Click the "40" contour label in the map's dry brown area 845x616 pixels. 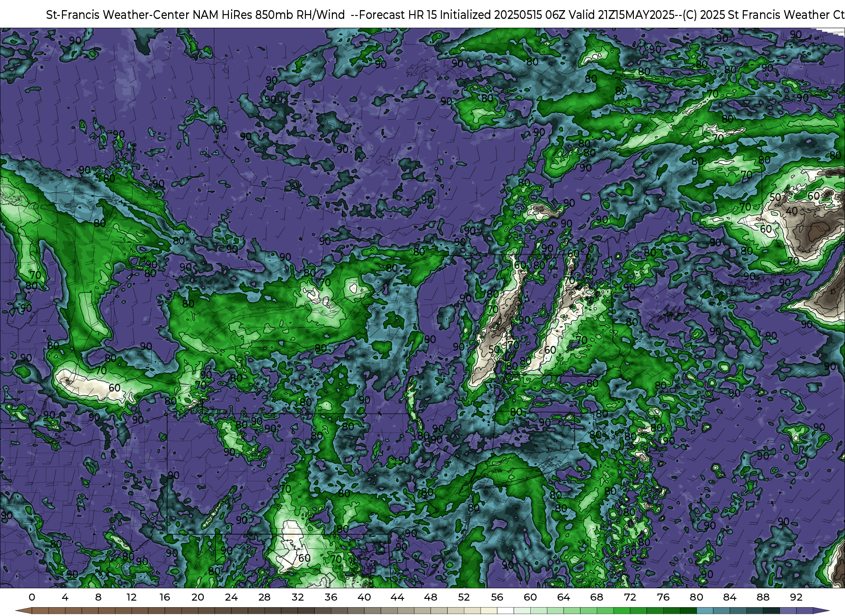792,211
